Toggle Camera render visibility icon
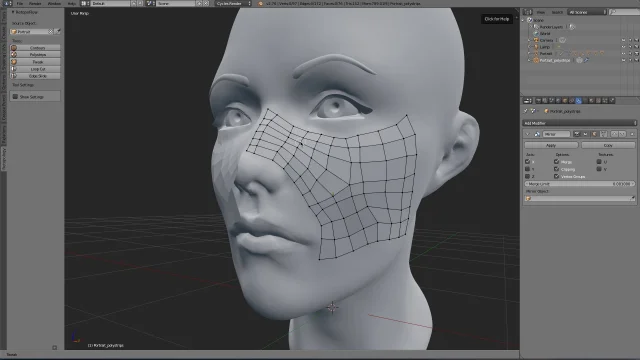The image size is (640, 360). click(x=636, y=40)
